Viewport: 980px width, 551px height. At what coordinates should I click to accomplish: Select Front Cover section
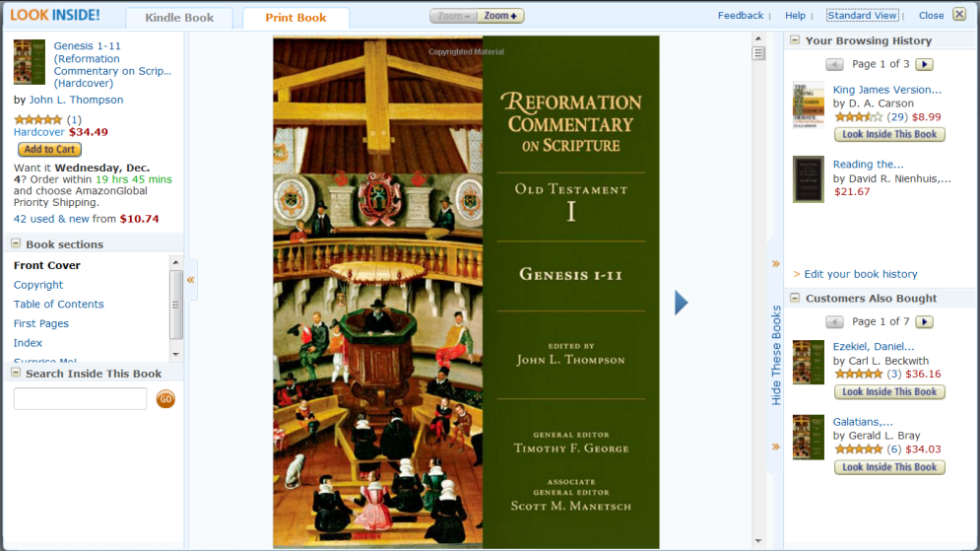pos(47,265)
